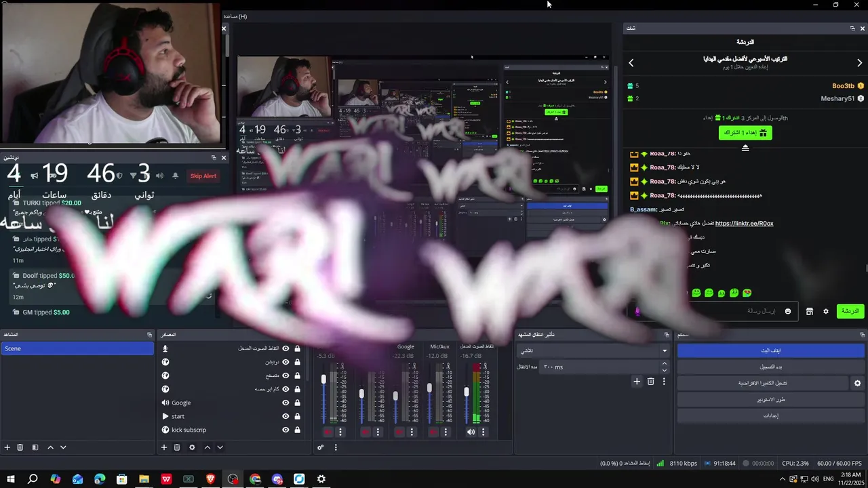Click Start Recording button
The image size is (868, 488).
click(771, 367)
